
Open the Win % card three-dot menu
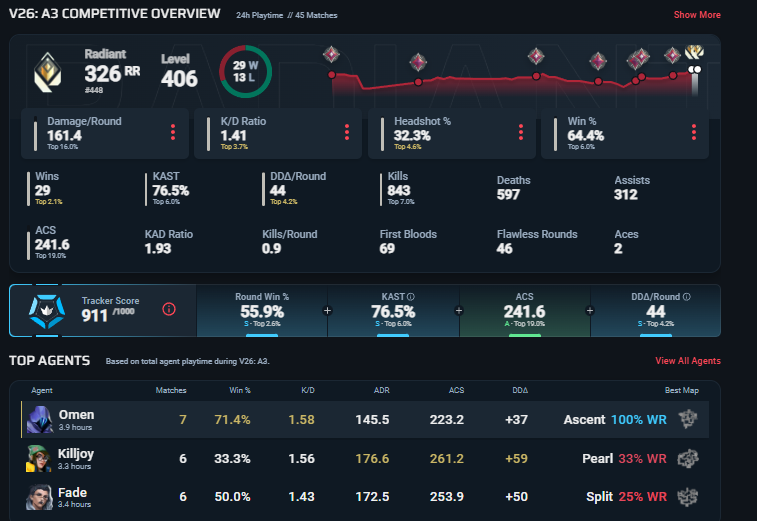694,132
